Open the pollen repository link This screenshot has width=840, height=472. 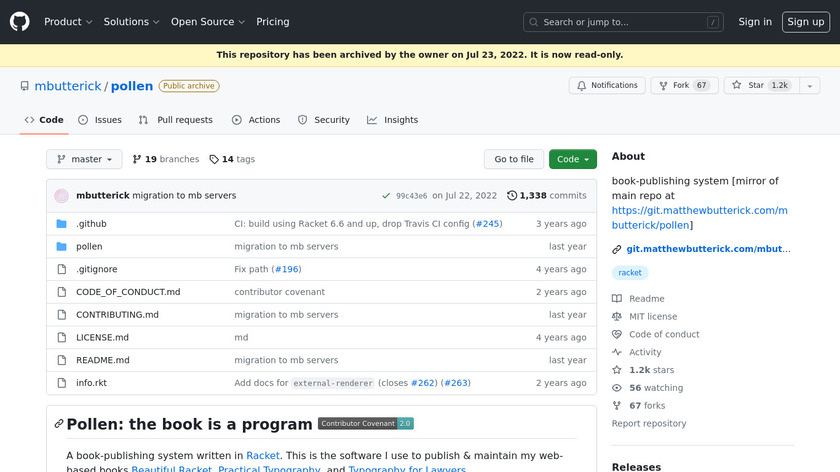(132, 86)
